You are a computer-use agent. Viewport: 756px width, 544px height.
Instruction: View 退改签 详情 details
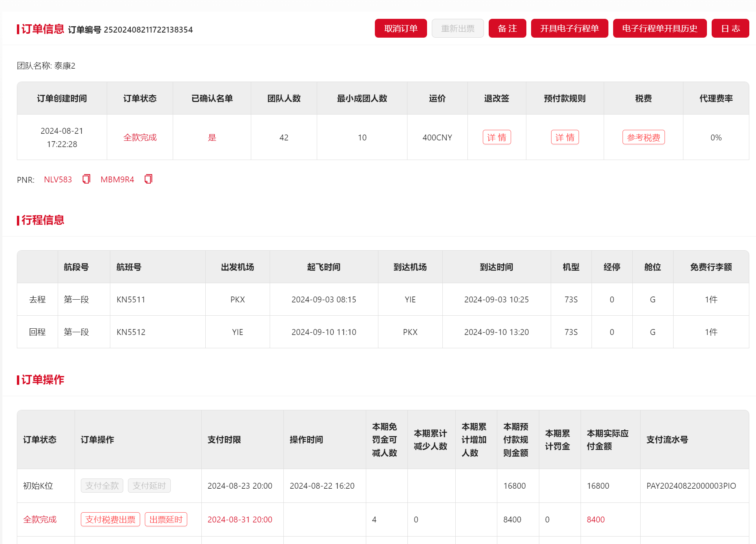coord(497,137)
